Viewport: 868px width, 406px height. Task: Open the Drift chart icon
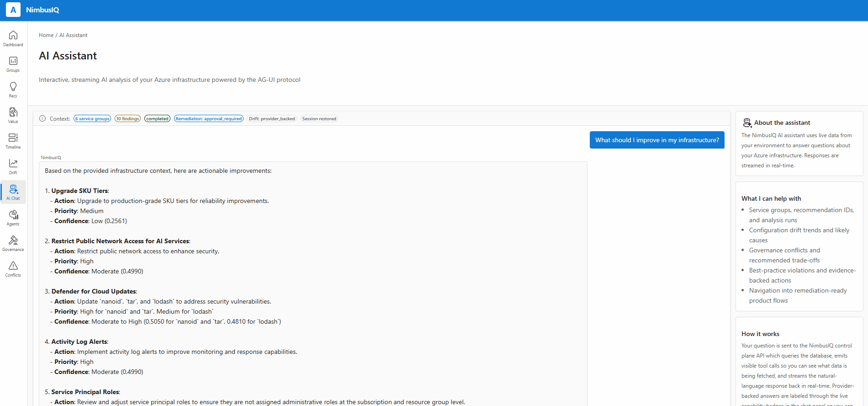pyautogui.click(x=13, y=163)
